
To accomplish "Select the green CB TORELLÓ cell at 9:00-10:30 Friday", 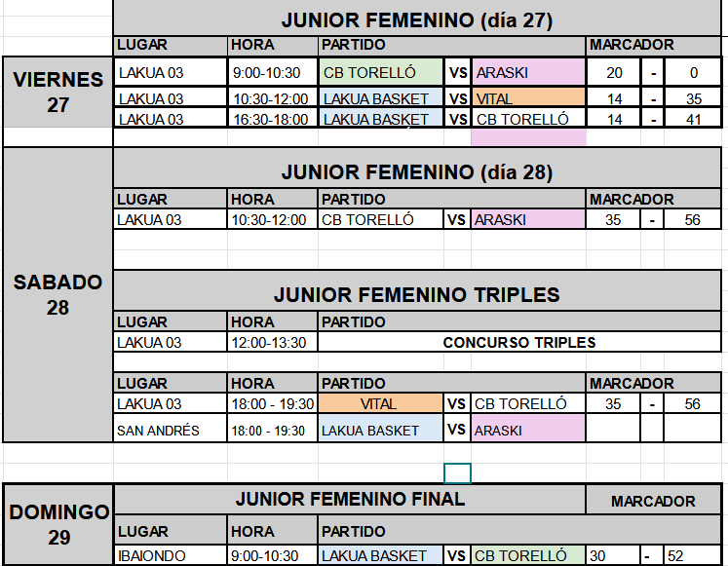I will tap(381, 72).
